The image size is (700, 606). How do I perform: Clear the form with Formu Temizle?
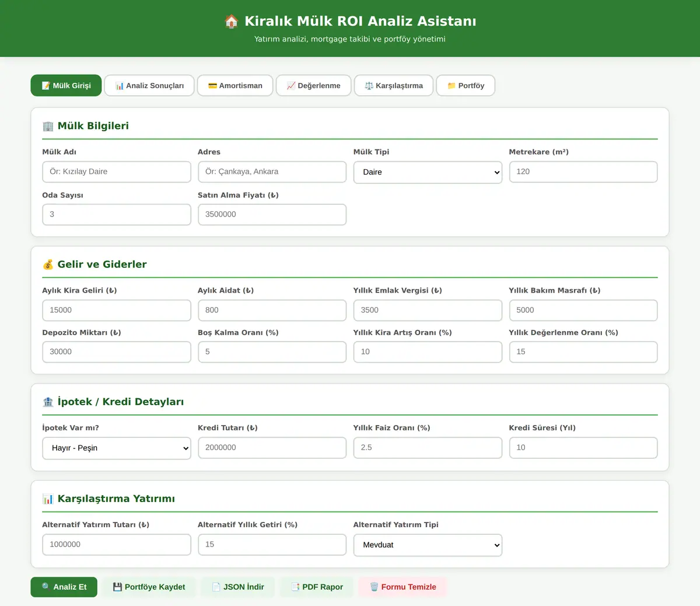pos(402,587)
